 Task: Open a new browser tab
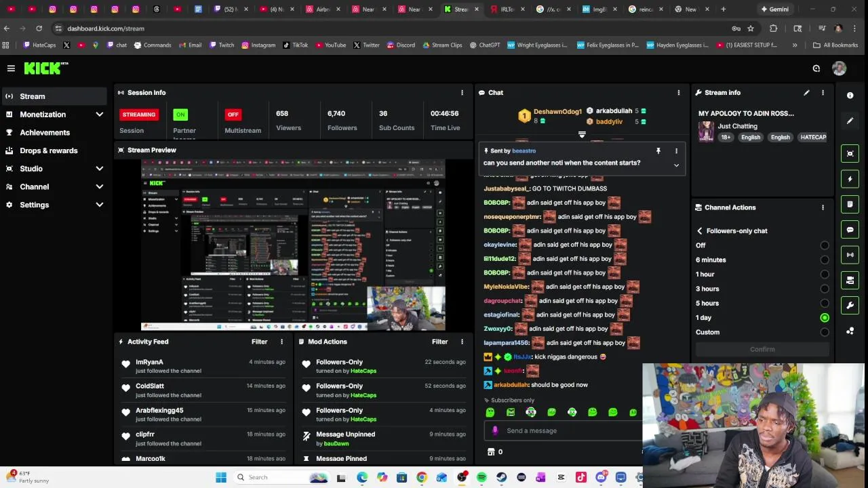click(x=723, y=9)
